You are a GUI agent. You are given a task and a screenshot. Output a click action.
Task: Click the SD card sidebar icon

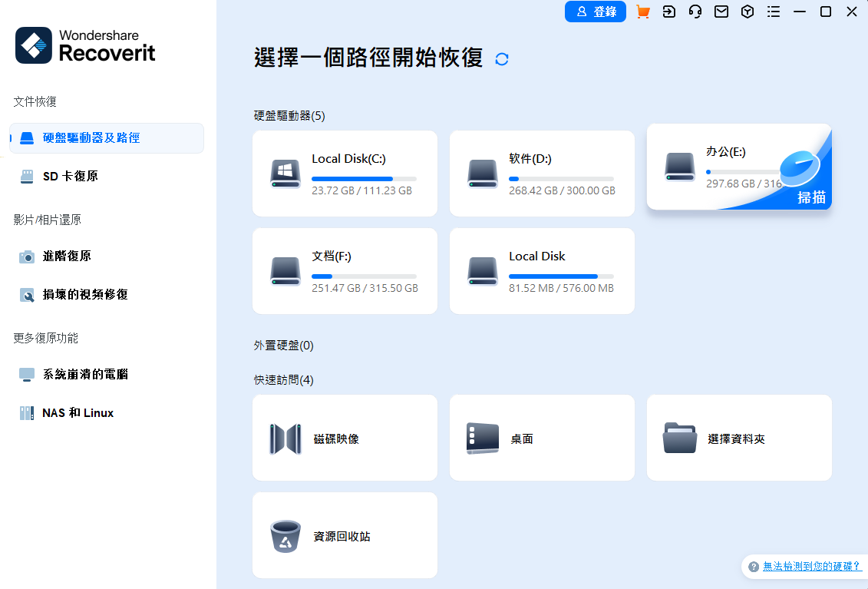click(x=27, y=176)
